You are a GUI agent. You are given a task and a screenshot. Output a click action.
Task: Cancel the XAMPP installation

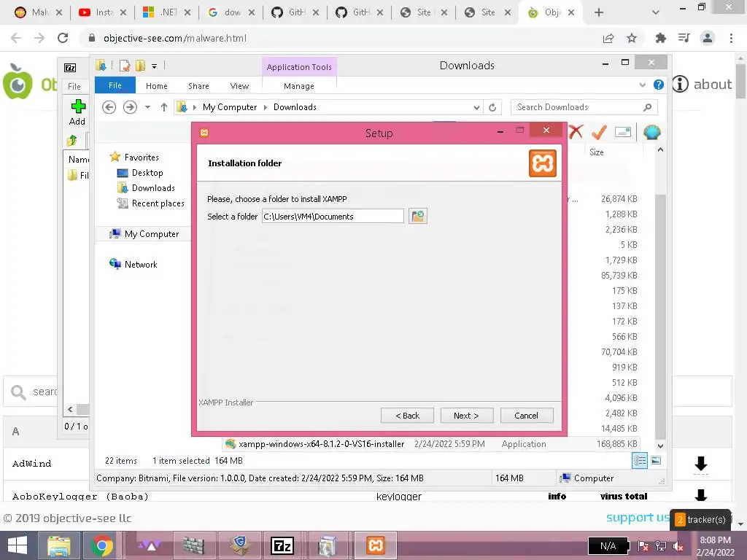527,416
